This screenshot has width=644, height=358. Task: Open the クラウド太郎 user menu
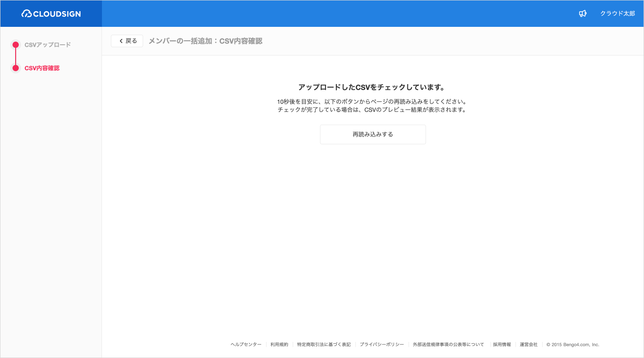pyautogui.click(x=617, y=14)
